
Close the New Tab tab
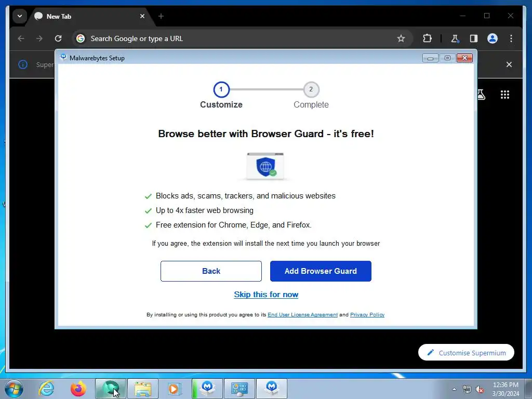point(142,16)
